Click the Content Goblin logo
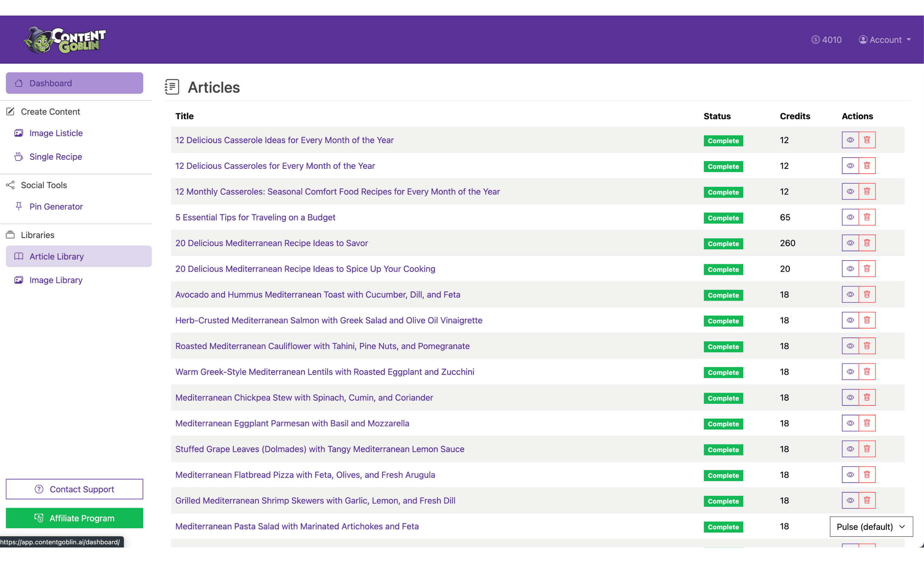The image size is (924, 578). coord(64,40)
